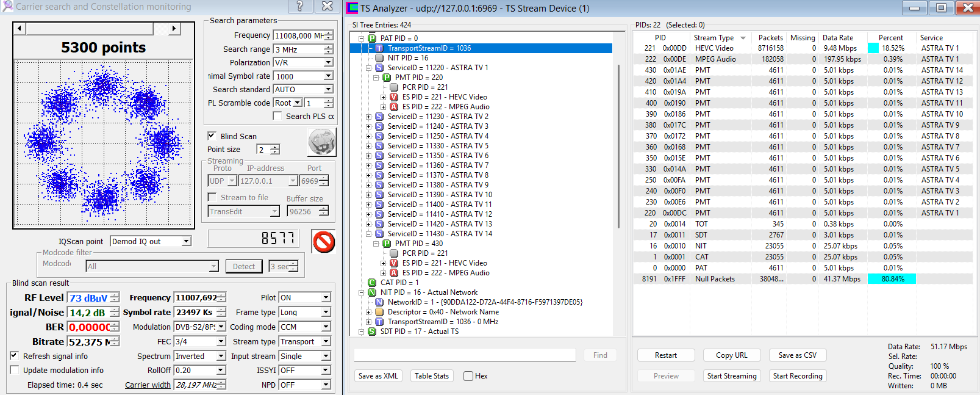Click the constellation left scroll arrow
The height and width of the screenshot is (395, 980).
pos(20,28)
